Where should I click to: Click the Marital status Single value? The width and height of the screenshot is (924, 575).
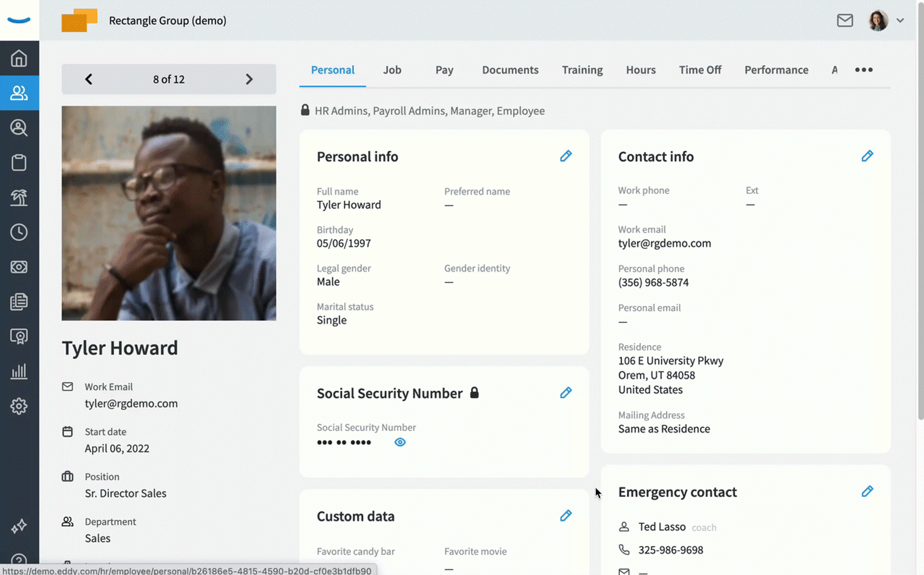click(331, 320)
